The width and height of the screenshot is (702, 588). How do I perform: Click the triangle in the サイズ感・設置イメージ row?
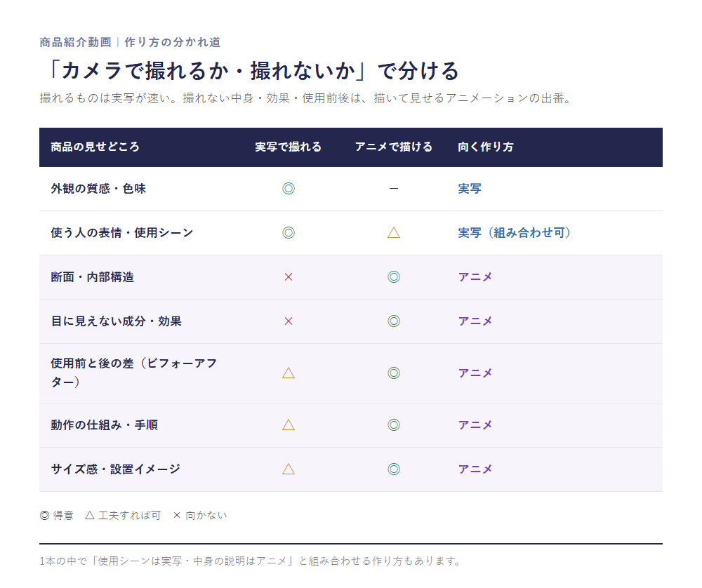tap(289, 469)
